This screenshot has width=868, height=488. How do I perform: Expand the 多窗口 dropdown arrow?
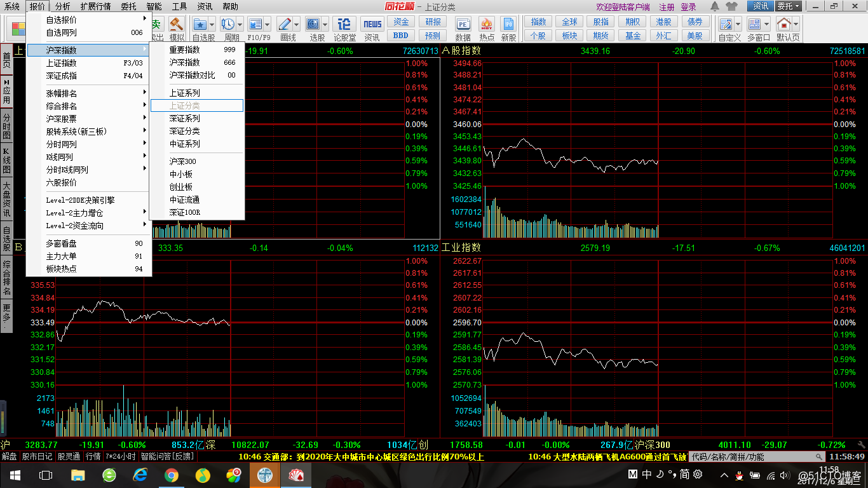pos(766,25)
